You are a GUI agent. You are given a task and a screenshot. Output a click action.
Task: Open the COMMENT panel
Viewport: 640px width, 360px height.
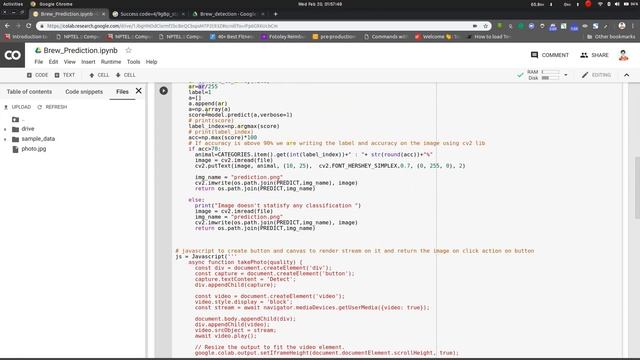(549, 55)
